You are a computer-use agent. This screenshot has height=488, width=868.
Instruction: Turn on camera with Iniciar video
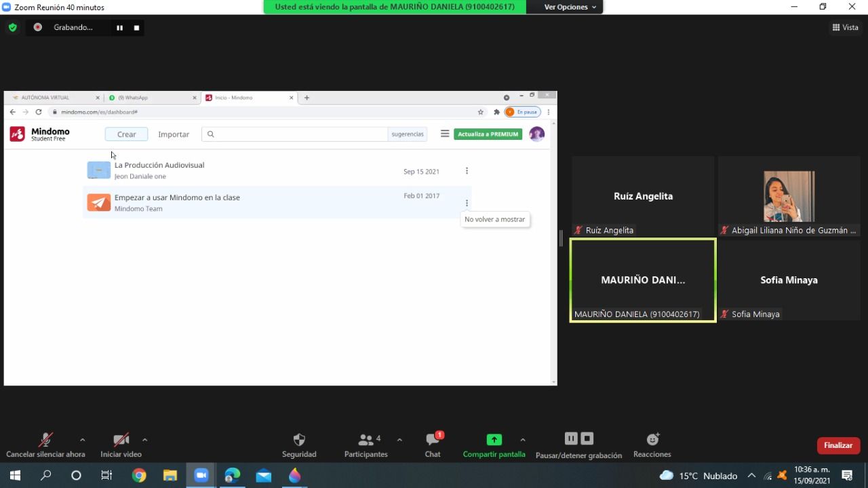click(121, 440)
